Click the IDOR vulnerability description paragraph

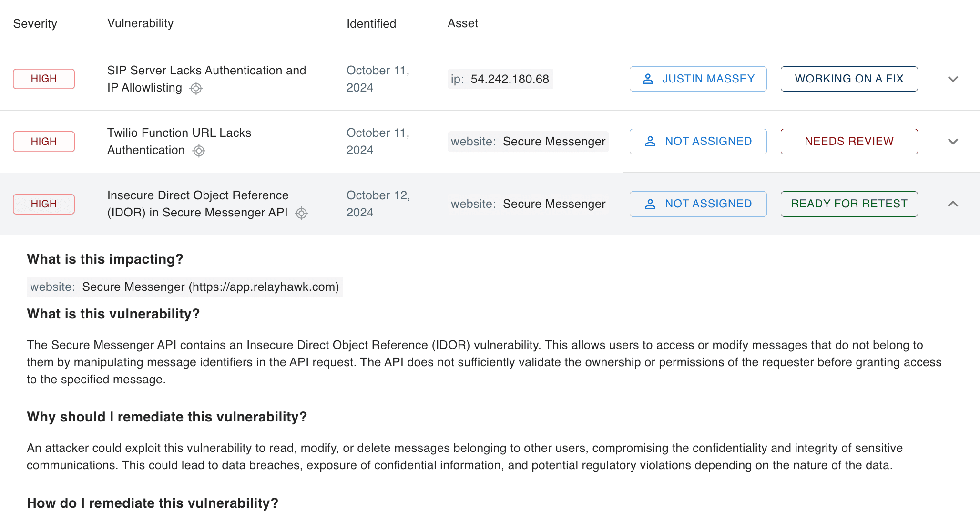pyautogui.click(x=484, y=362)
